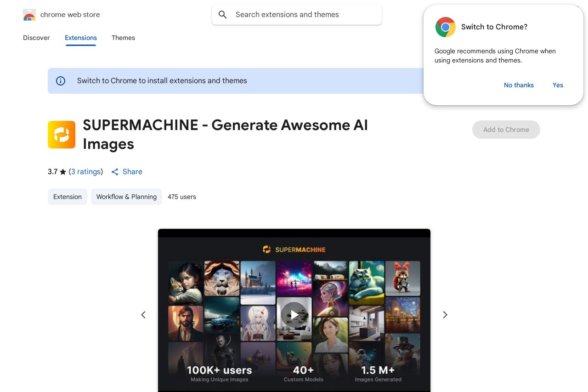Click the Chrome Web Store logo icon
Image resolution: width=588 pixels, height=392 pixels.
pyautogui.click(x=29, y=15)
